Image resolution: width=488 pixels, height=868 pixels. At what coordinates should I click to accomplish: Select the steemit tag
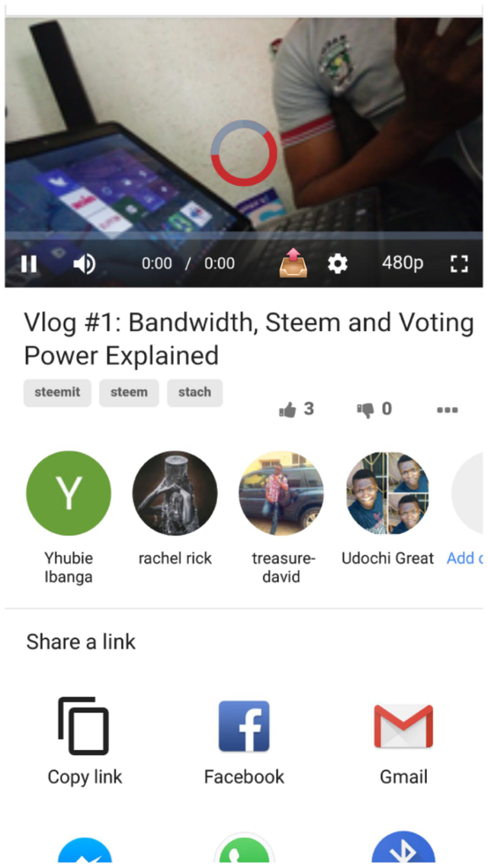57,393
